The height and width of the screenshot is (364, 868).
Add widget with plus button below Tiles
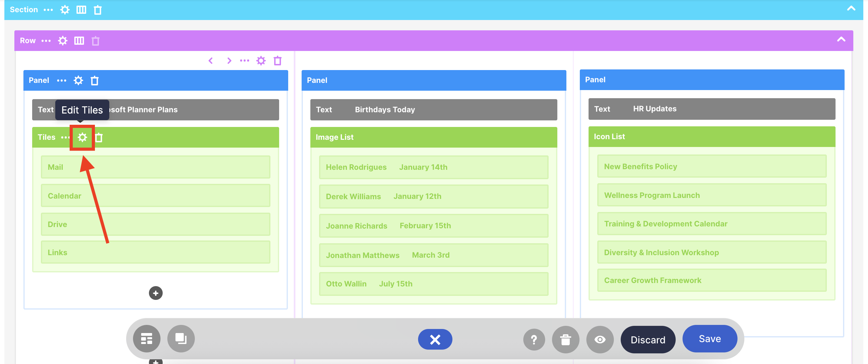pyautogui.click(x=156, y=293)
